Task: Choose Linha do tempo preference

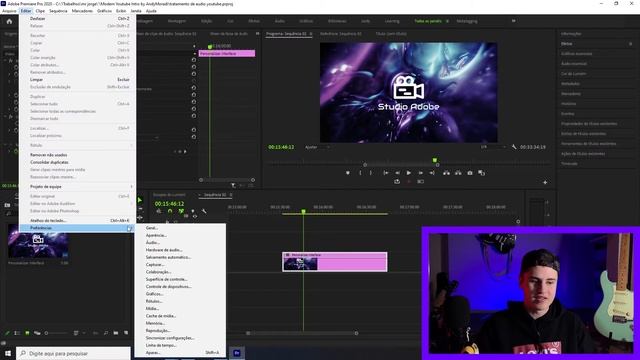Action: [180, 345]
